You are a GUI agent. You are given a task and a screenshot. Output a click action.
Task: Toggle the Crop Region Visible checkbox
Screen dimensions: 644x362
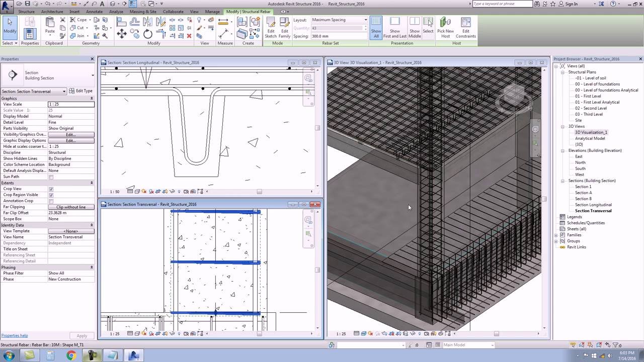tap(51, 195)
